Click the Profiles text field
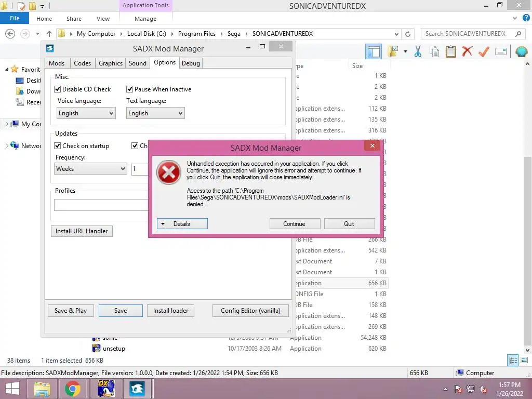 point(101,205)
